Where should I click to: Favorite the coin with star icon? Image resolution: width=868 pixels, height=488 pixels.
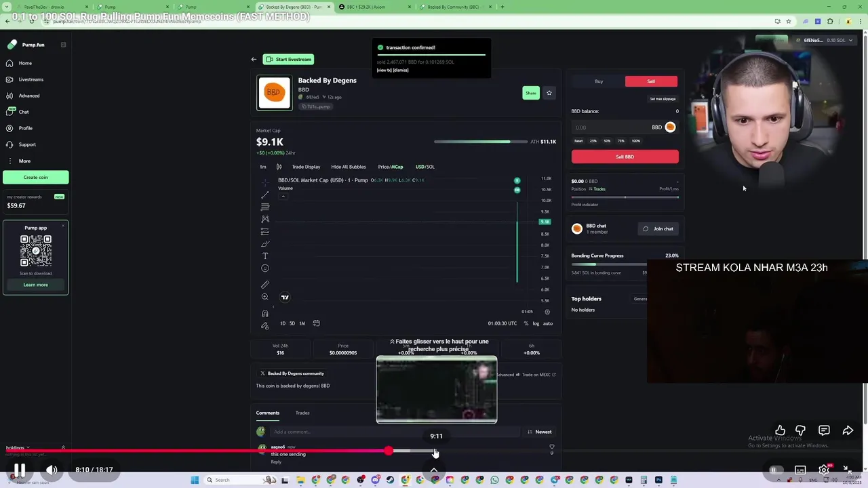[x=549, y=93]
